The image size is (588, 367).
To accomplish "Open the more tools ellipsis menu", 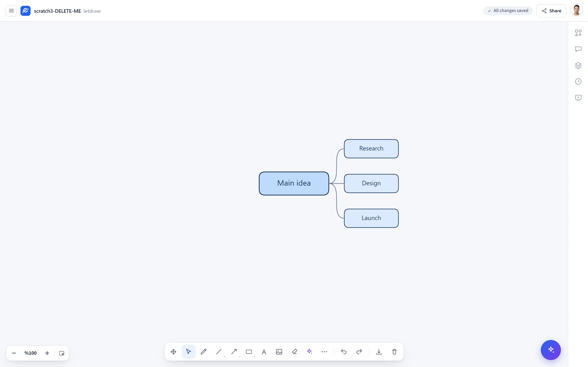I will [324, 352].
